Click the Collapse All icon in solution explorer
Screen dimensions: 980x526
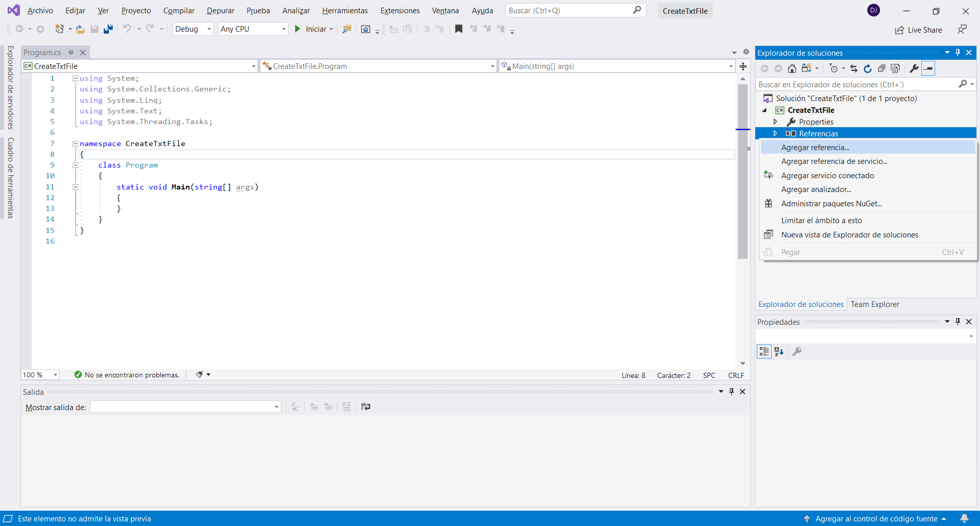click(881, 68)
